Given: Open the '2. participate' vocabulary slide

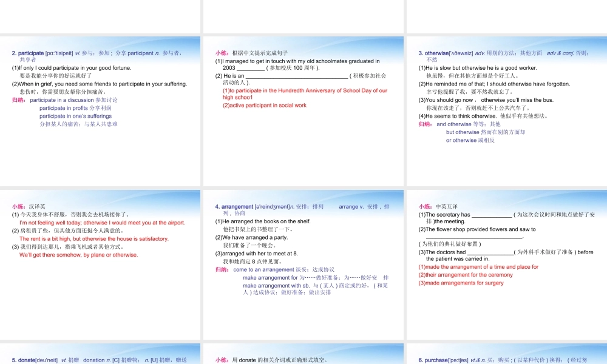Looking at the screenshot, I should (100, 109).
